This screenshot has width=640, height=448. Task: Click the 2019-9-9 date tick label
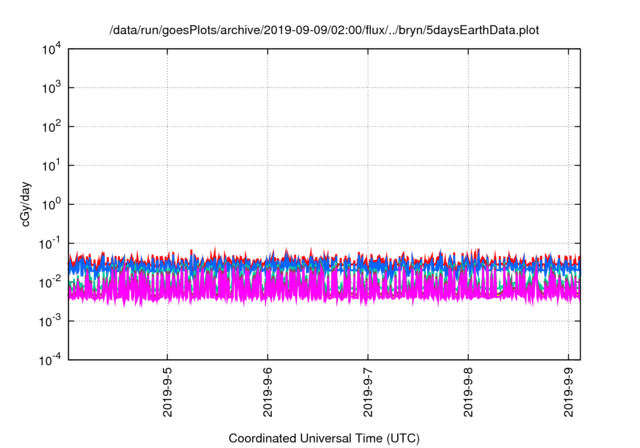[569, 392]
